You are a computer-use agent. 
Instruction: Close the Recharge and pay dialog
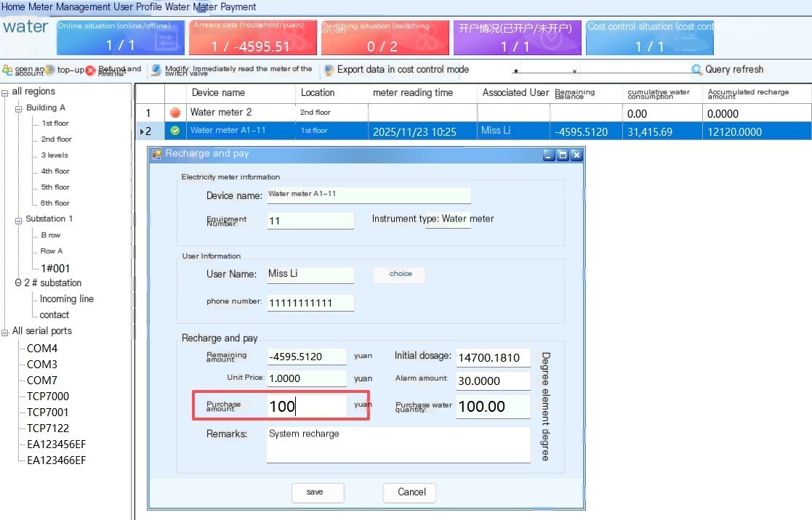coord(576,155)
